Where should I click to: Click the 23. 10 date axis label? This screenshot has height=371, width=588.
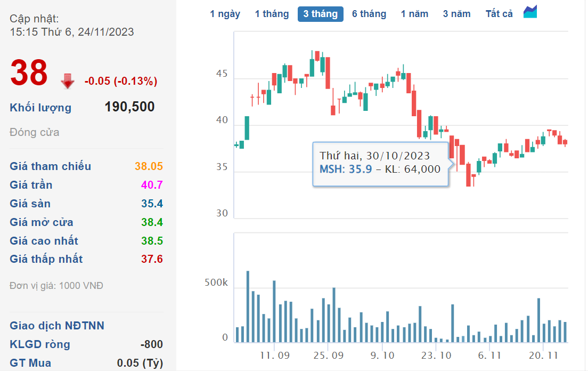(435, 355)
